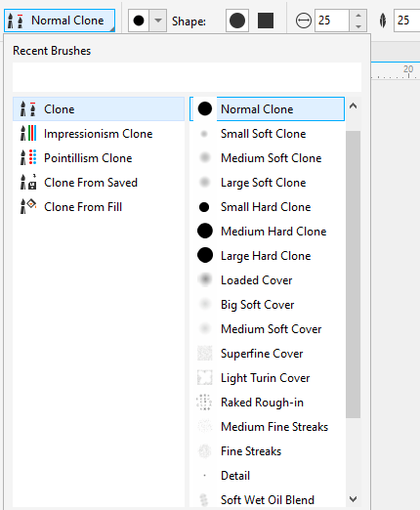The image size is (420, 510).
Task: Open the Normal Clone brush picker
Action: click(60, 21)
